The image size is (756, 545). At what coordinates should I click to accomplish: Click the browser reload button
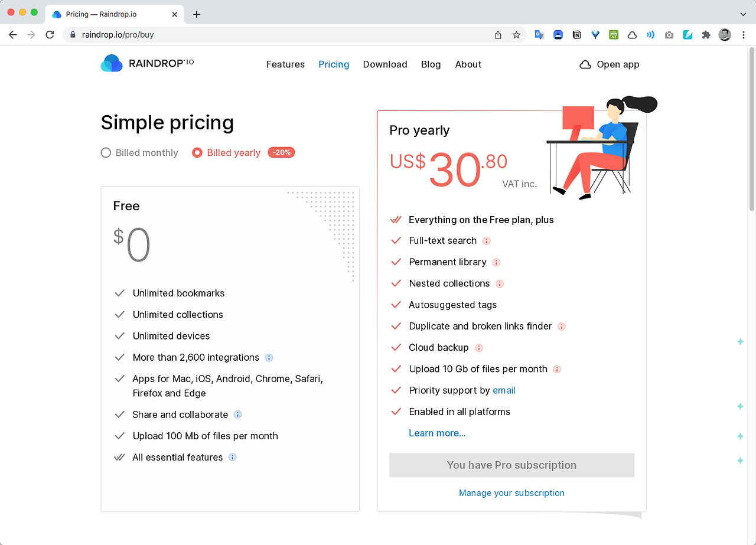[x=50, y=35]
